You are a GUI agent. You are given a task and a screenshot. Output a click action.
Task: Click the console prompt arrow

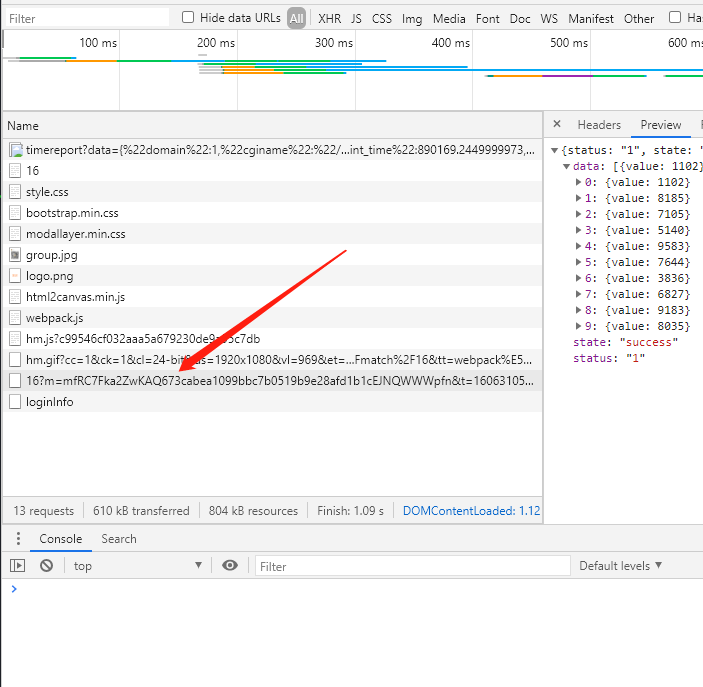(x=14, y=589)
